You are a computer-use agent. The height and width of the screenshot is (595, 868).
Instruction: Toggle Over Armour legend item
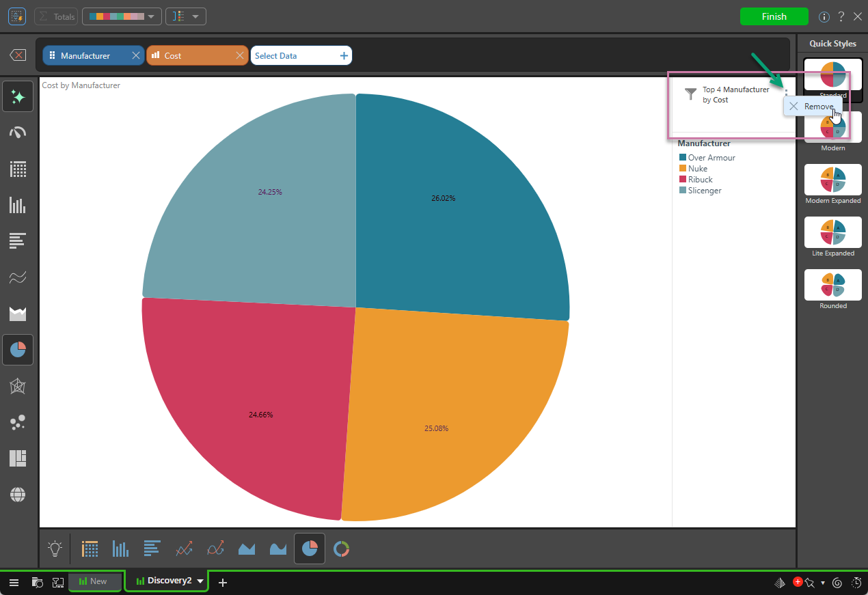coord(711,158)
